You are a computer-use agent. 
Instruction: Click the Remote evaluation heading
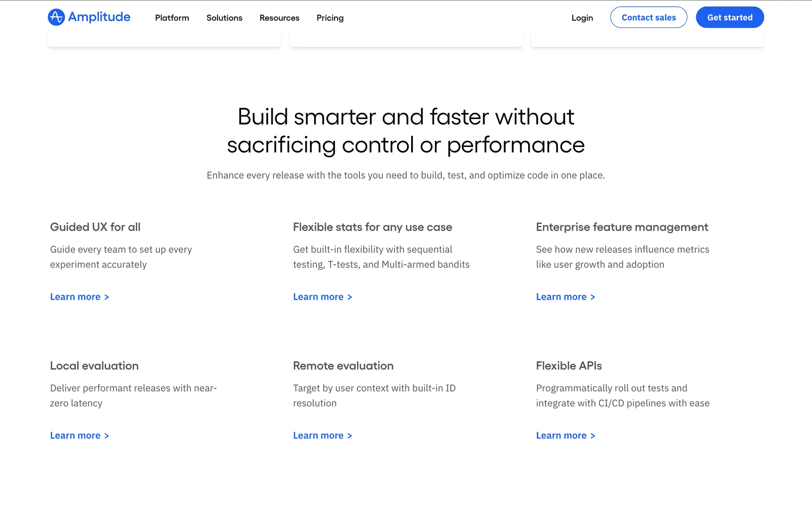pos(343,366)
